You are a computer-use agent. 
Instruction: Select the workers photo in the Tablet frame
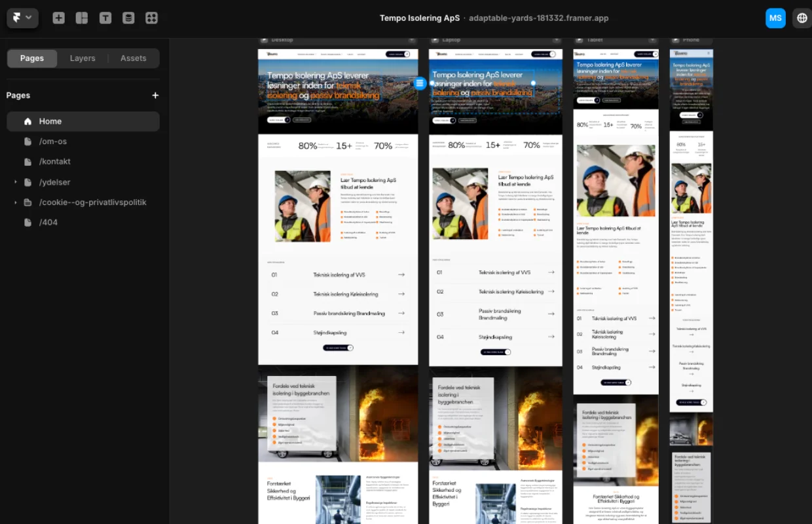pyautogui.click(x=616, y=181)
